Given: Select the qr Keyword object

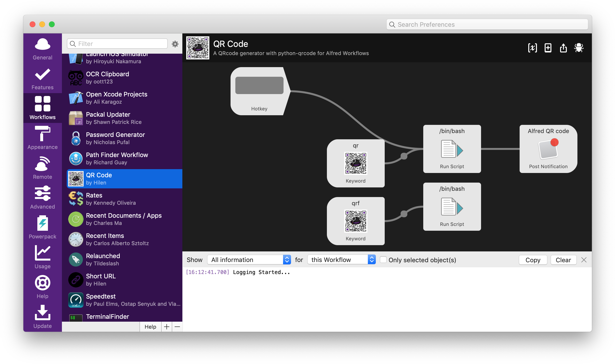Looking at the screenshot, I should click(356, 163).
